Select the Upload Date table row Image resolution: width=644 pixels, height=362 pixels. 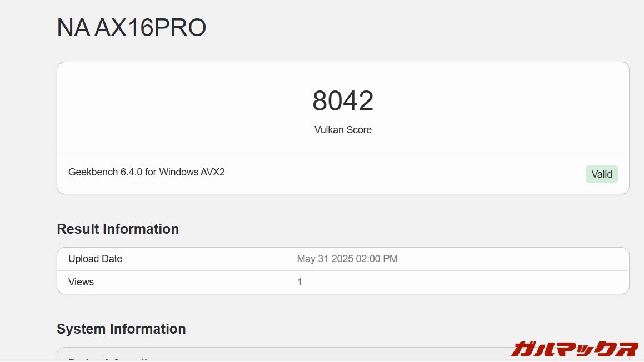343,259
